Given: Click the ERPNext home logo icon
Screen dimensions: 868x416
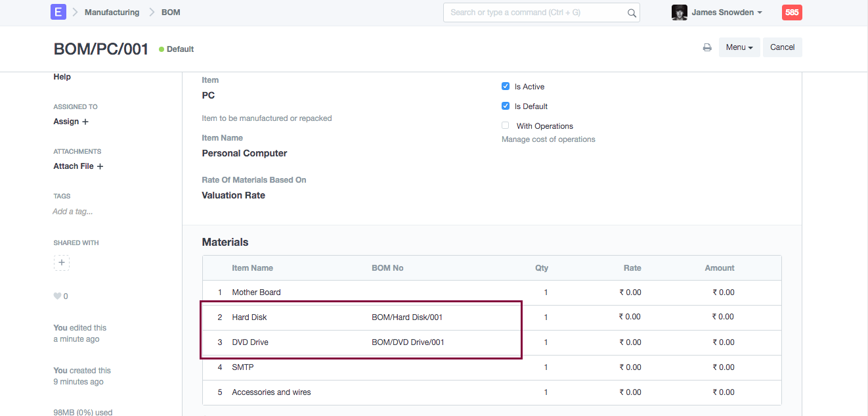Looking at the screenshot, I should 58,12.
